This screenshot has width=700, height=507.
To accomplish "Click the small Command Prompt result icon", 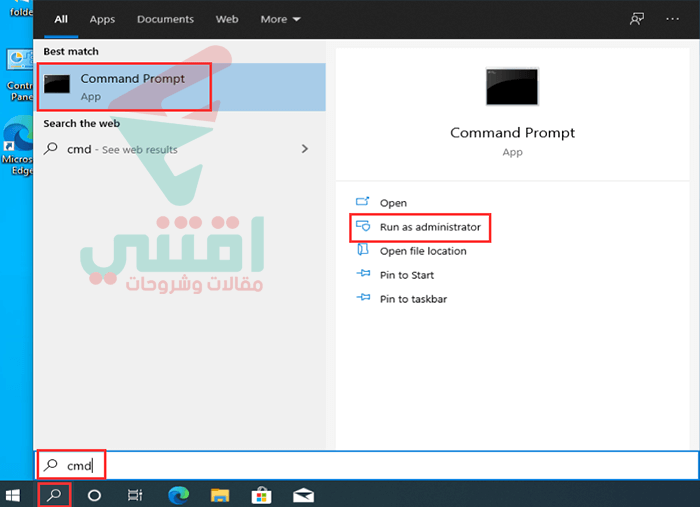I will (x=57, y=84).
